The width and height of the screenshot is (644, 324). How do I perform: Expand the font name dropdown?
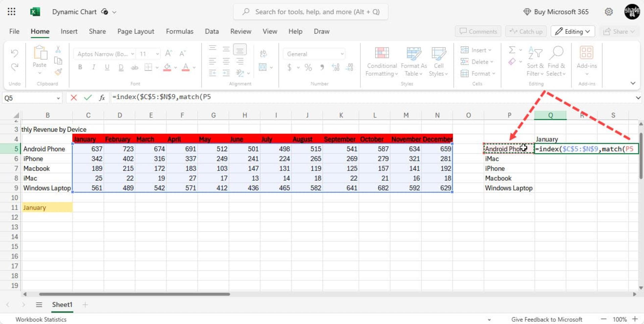click(132, 54)
